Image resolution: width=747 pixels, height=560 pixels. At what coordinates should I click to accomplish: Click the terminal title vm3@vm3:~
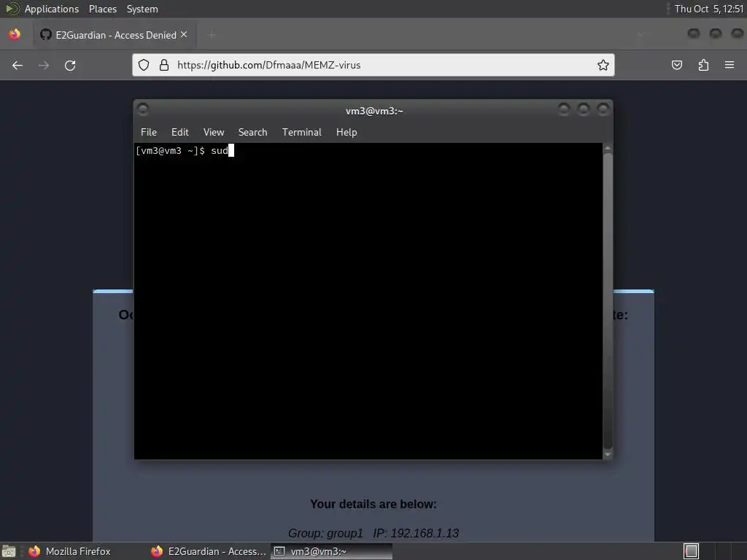pyautogui.click(x=374, y=111)
